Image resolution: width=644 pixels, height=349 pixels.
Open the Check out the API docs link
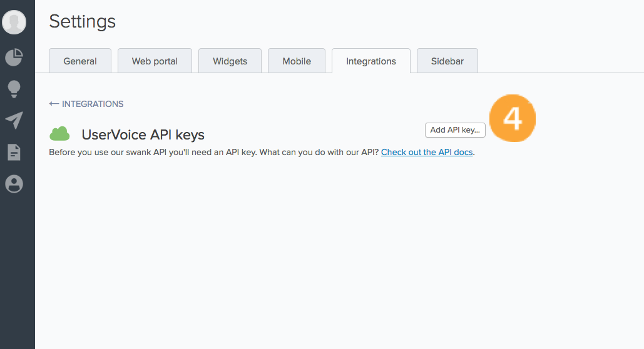coord(427,153)
